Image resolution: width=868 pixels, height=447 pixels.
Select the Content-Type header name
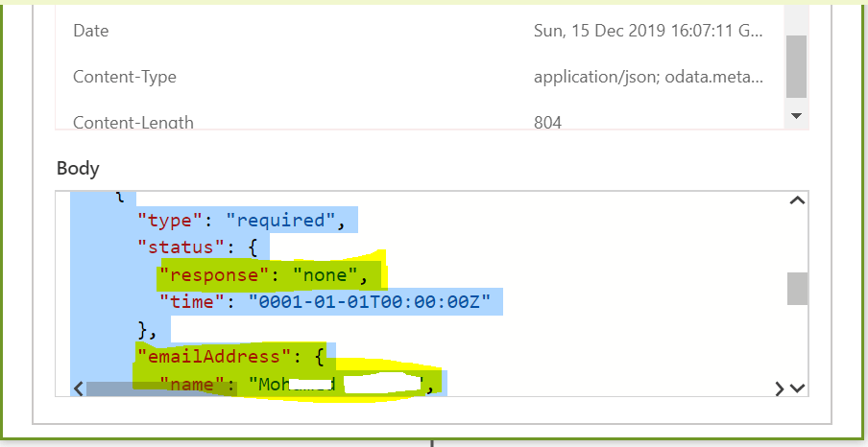125,77
